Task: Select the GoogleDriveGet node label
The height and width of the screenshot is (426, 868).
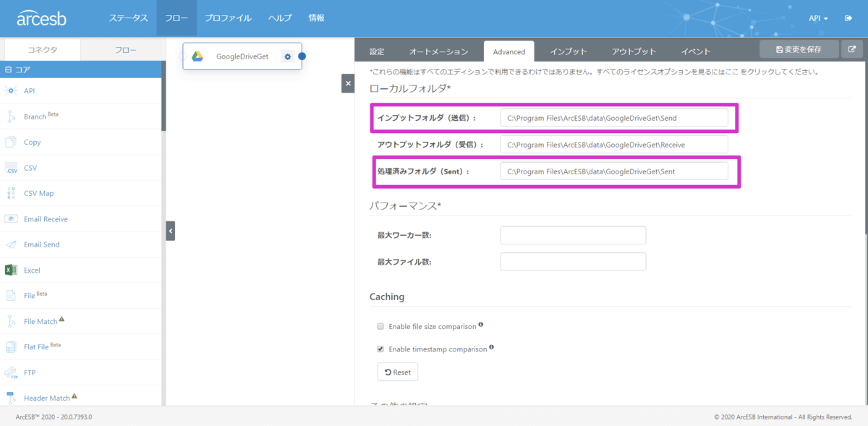Action: tap(242, 56)
